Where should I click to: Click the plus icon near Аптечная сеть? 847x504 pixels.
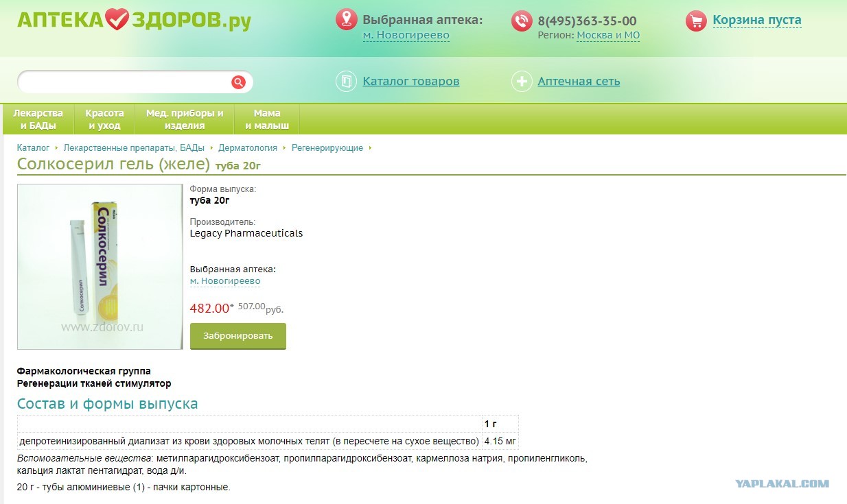click(522, 82)
